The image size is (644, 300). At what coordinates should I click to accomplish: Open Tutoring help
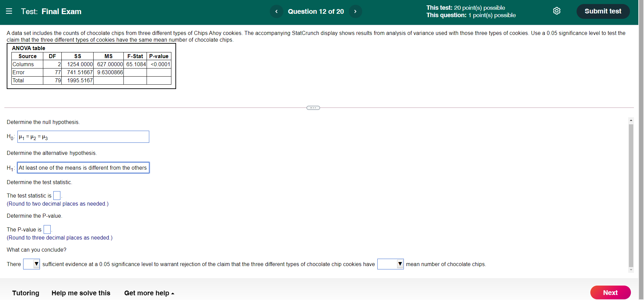[x=25, y=293]
